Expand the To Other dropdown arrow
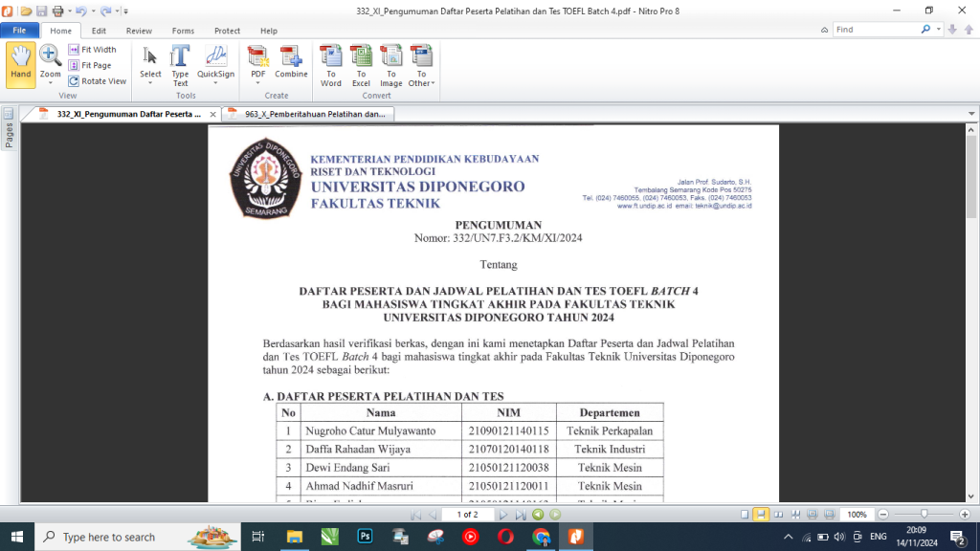Screen dimensions: 980x551 tap(433, 83)
